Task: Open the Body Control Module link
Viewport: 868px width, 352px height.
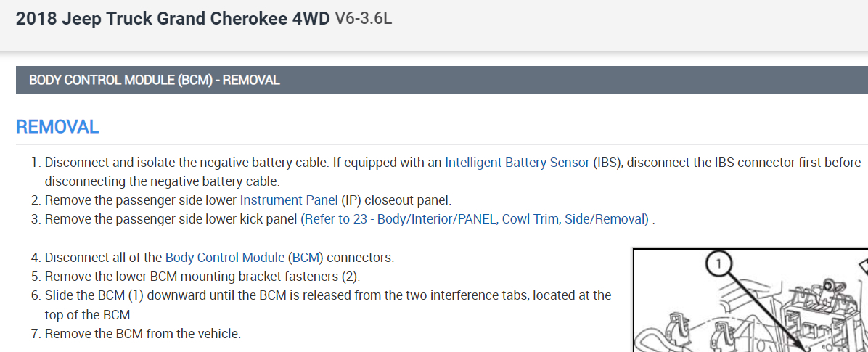Action: pos(225,257)
